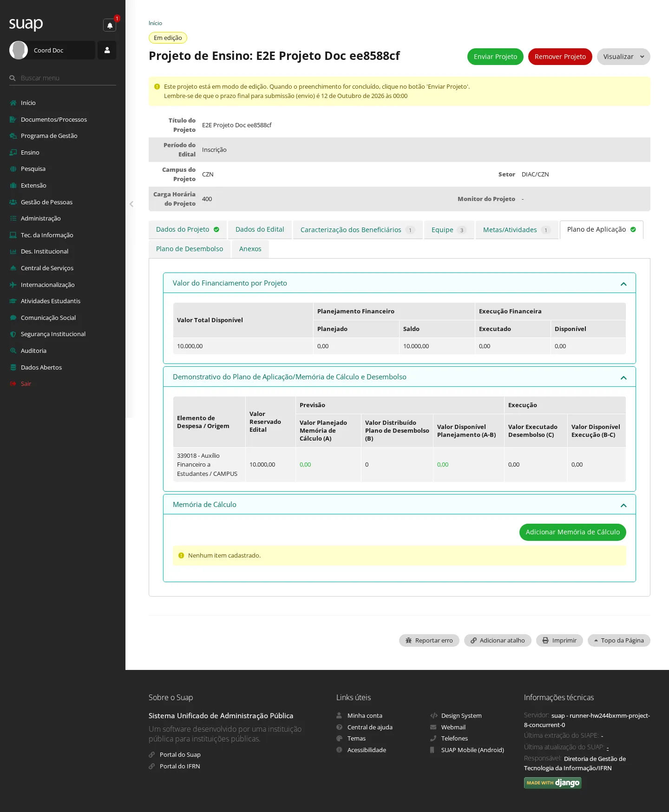Open the Design System footer link

pos(461,716)
